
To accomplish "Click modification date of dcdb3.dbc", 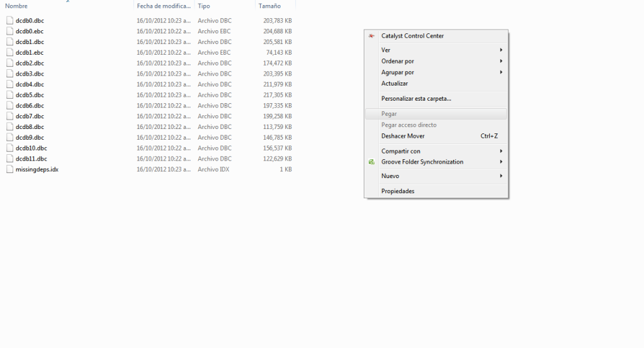I will (x=164, y=74).
